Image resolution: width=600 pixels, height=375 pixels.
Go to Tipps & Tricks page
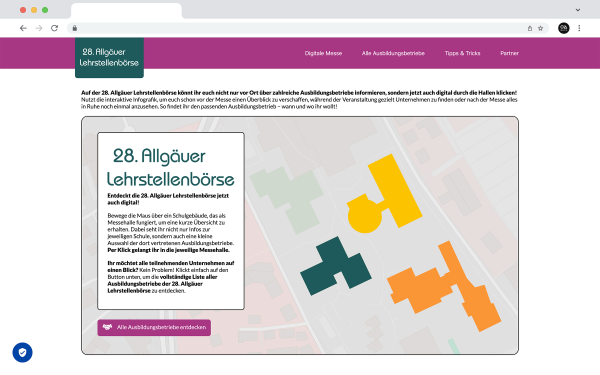[x=462, y=53]
